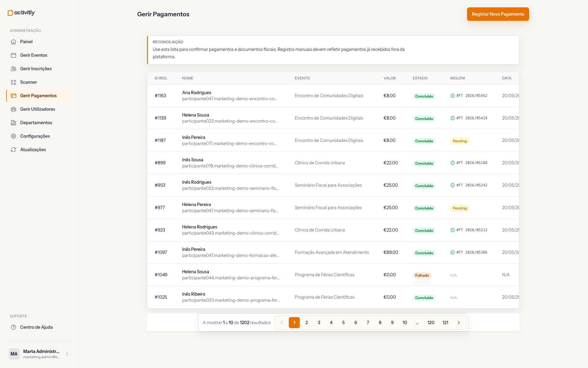Viewport: 588px width, 368px height.
Task: Open Gerir Eventos calendar icon
Action: click(13, 55)
